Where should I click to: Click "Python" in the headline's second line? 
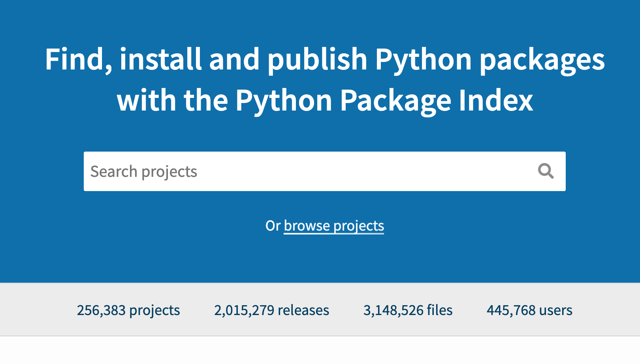tap(284, 101)
